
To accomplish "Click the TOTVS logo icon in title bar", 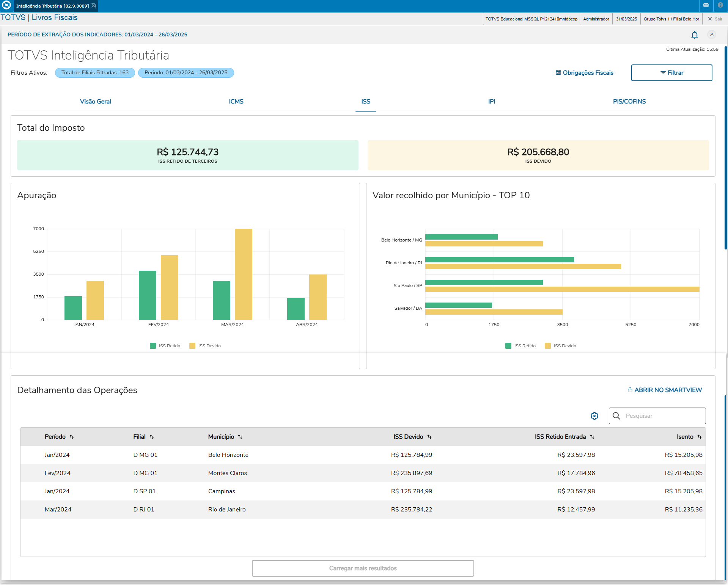I will coord(6,5).
